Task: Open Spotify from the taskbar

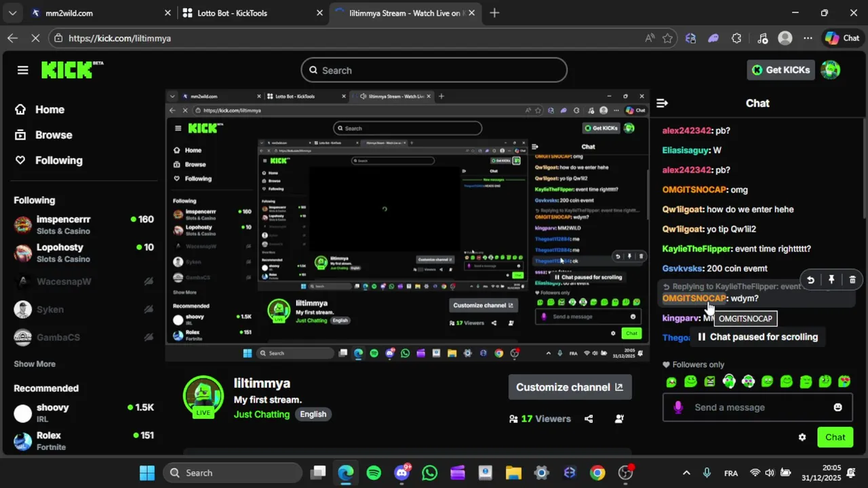Action: pos(374,472)
